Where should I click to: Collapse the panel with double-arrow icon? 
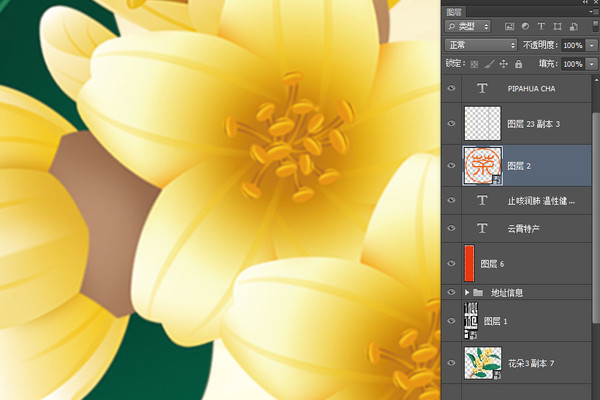pos(587,2)
